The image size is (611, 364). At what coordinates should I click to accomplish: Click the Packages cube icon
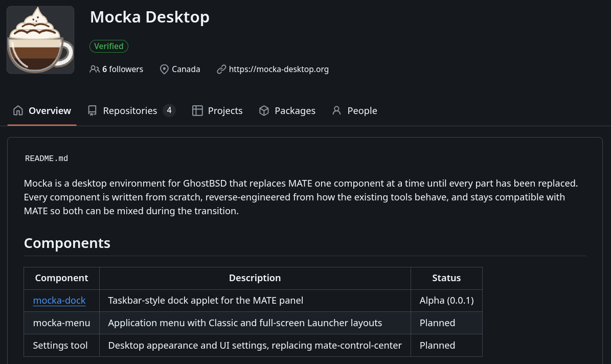264,110
